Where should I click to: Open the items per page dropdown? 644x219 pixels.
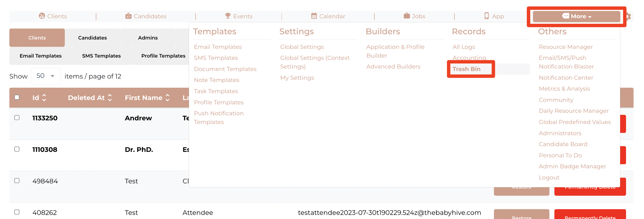point(46,76)
